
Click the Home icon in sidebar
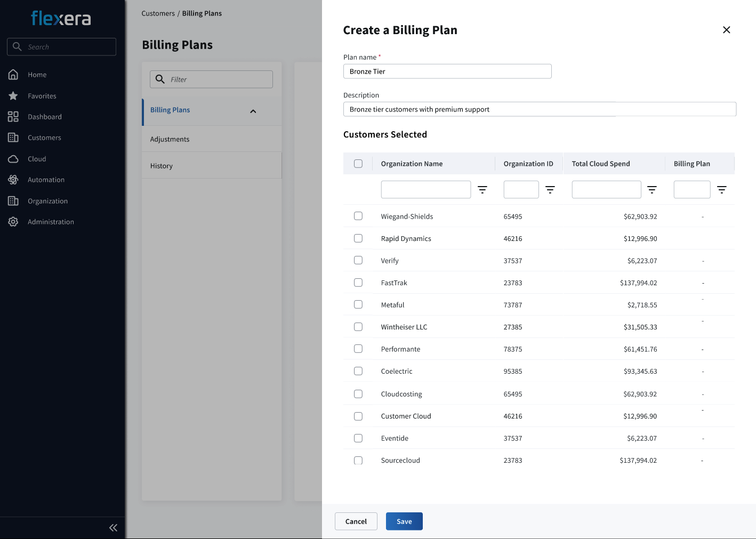click(x=13, y=75)
